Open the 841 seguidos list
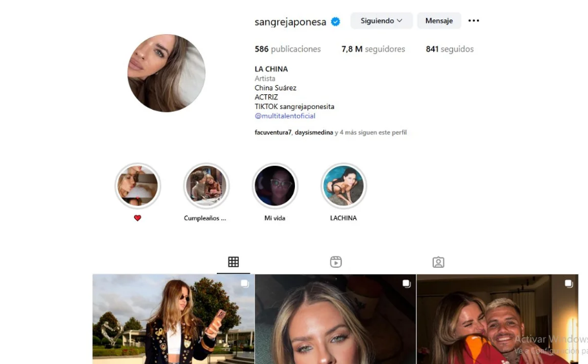This screenshot has height=364, width=588. pyautogui.click(x=450, y=49)
